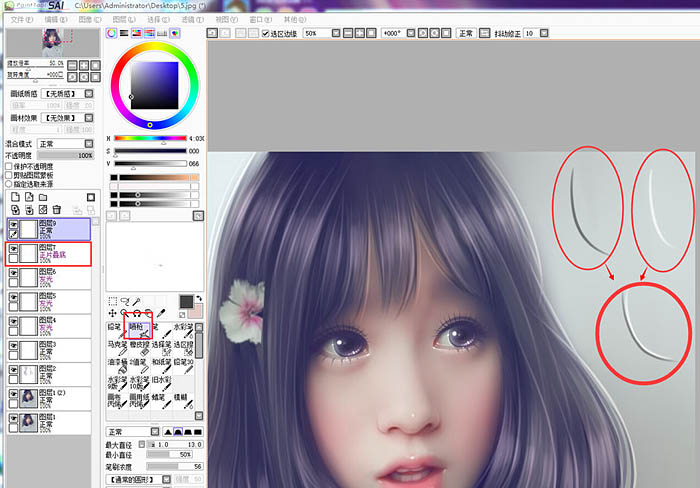The width and height of the screenshot is (700, 488).
Task: Create a new normal layer
Action: 15,197
